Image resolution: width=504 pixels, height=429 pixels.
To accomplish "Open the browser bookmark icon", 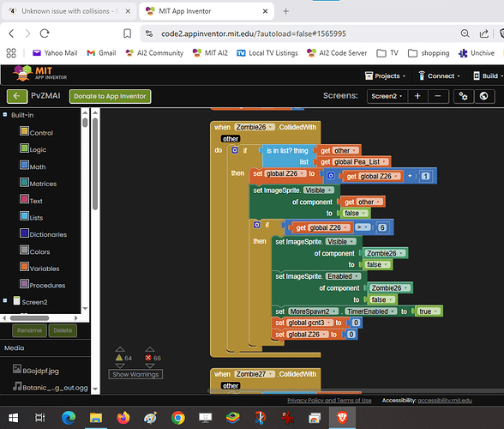I will tap(127, 33).
